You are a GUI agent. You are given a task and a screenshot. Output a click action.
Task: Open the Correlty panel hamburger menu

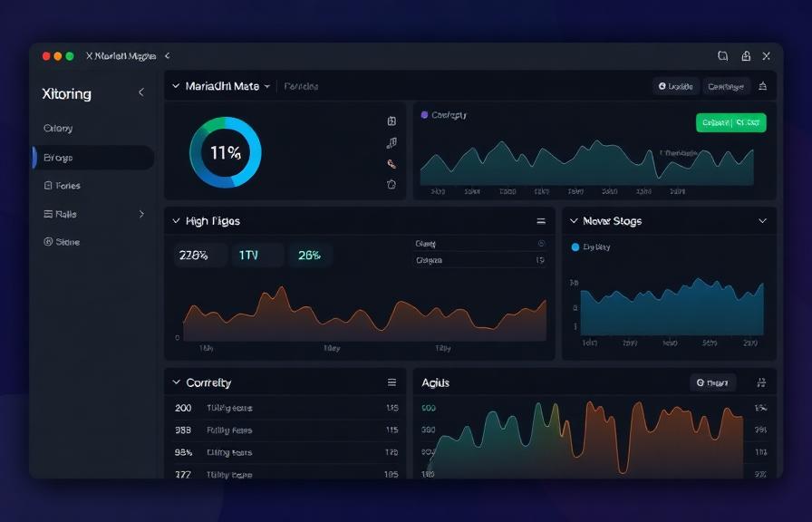[391, 382]
